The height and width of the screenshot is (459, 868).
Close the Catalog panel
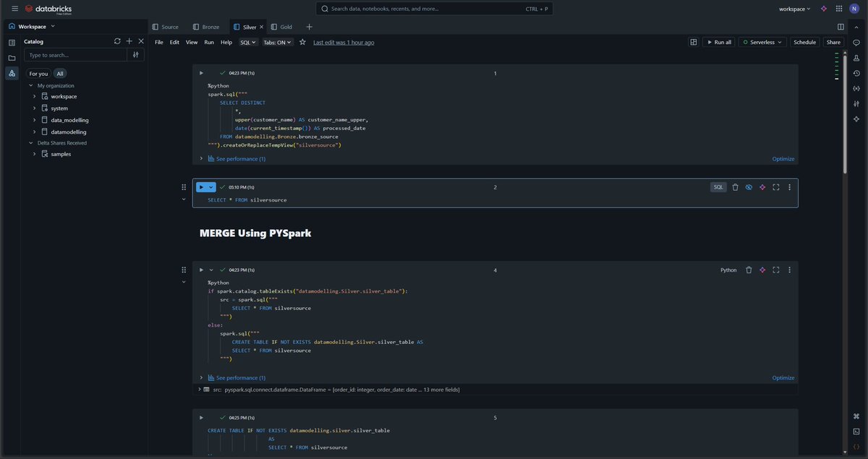coord(141,41)
